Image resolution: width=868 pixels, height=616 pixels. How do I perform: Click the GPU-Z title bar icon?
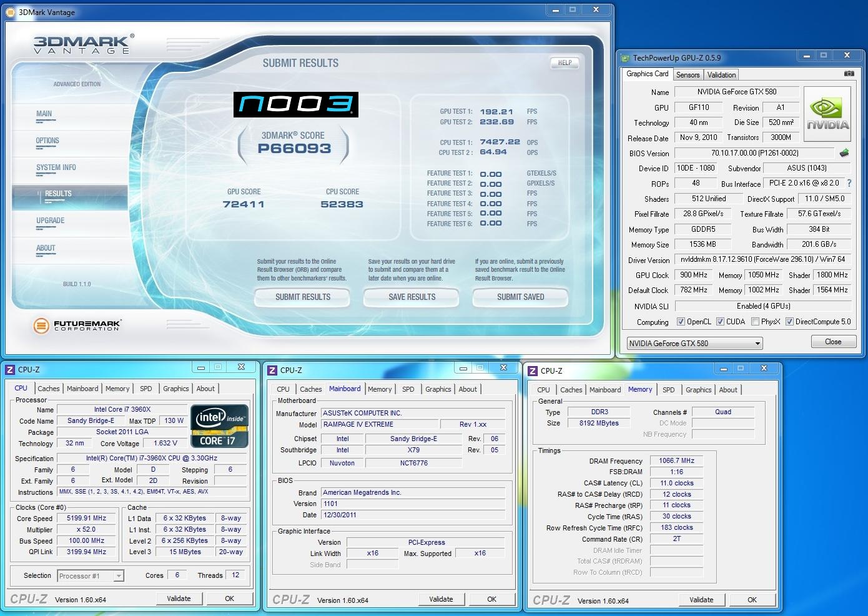[x=625, y=58]
